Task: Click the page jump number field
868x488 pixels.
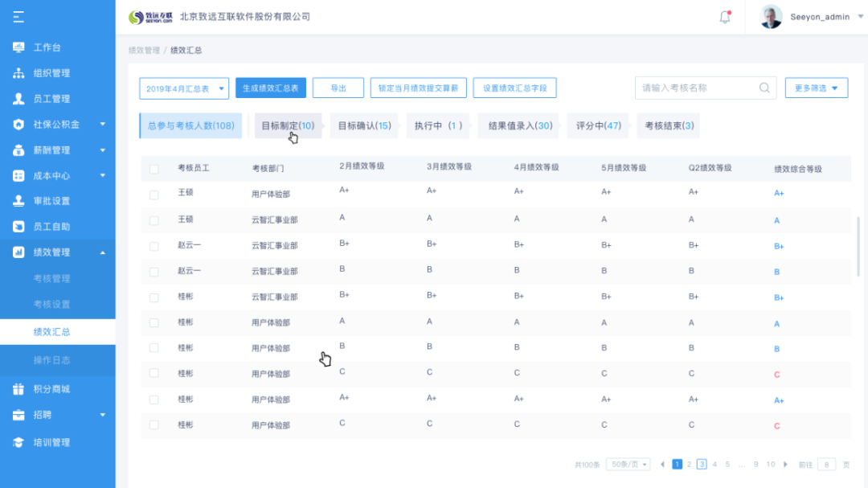Action: pos(826,465)
